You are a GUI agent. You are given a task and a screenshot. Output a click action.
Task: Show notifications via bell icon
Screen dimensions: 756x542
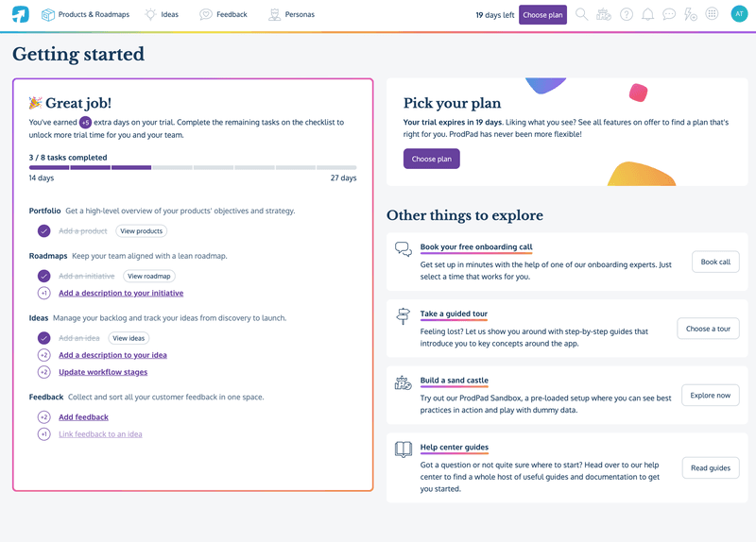pyautogui.click(x=647, y=14)
